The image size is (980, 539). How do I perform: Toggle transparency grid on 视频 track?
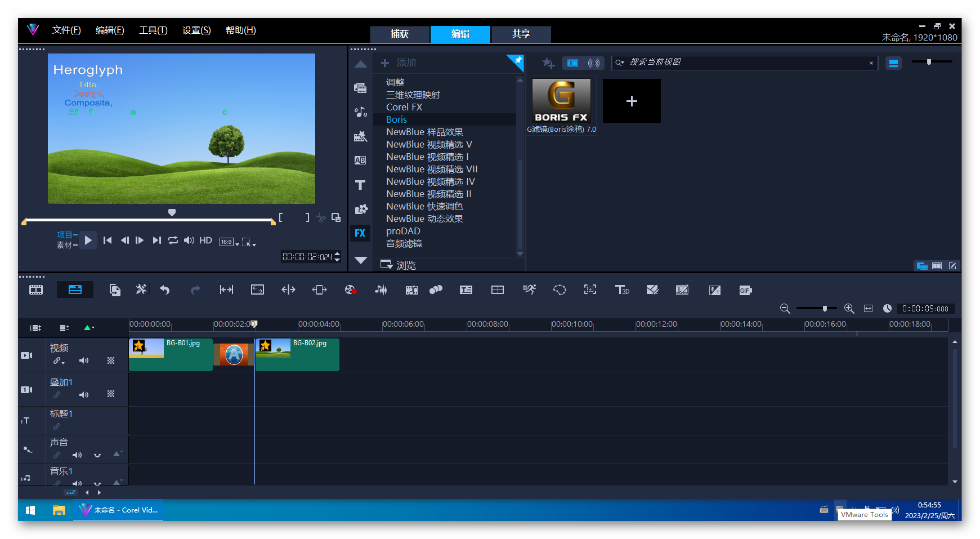pyautogui.click(x=111, y=360)
